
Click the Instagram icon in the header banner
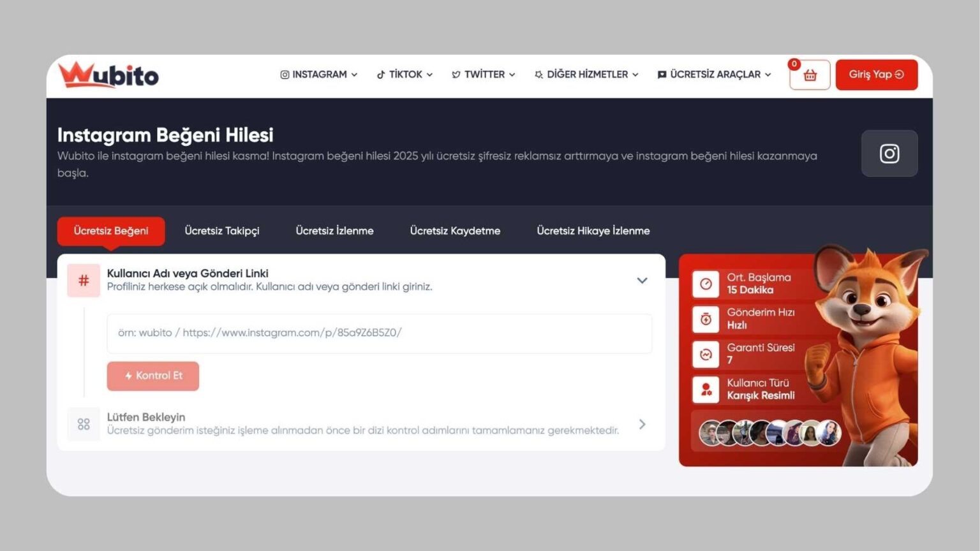click(x=889, y=153)
